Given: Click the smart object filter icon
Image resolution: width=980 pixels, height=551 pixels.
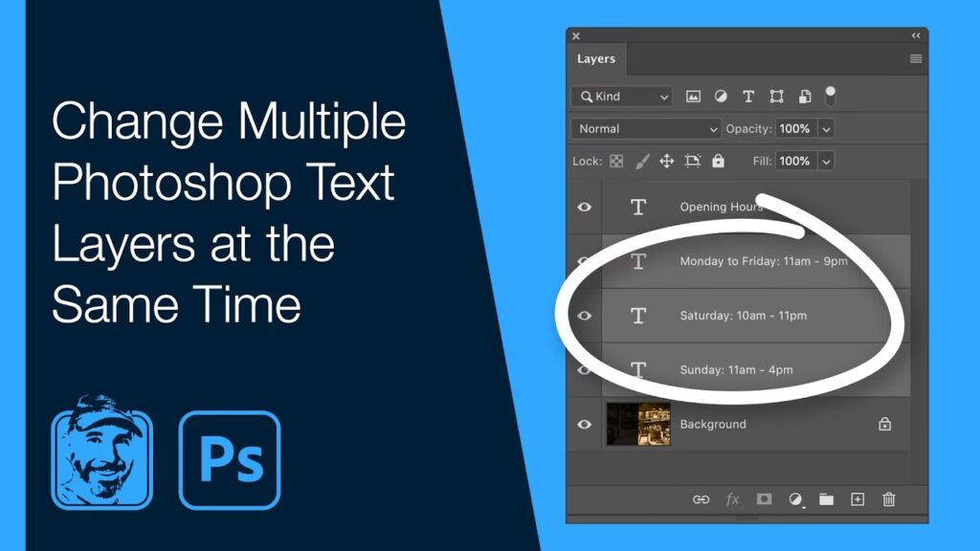Looking at the screenshot, I should pyautogui.click(x=805, y=97).
